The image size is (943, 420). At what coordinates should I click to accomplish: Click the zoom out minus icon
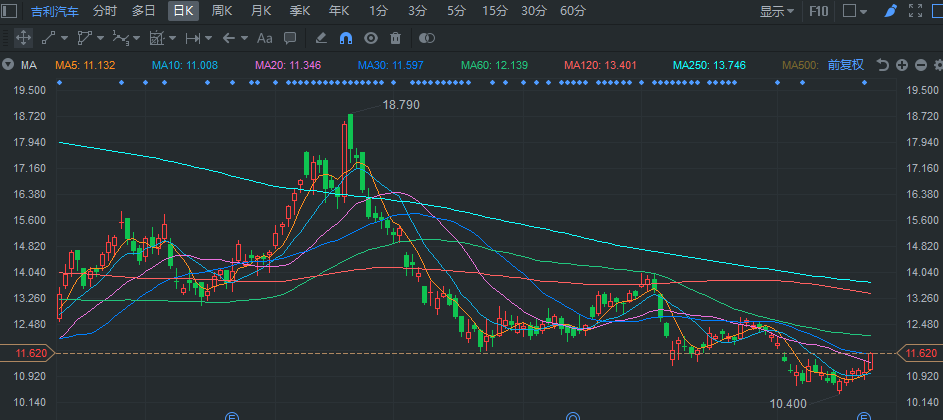[x=919, y=65]
